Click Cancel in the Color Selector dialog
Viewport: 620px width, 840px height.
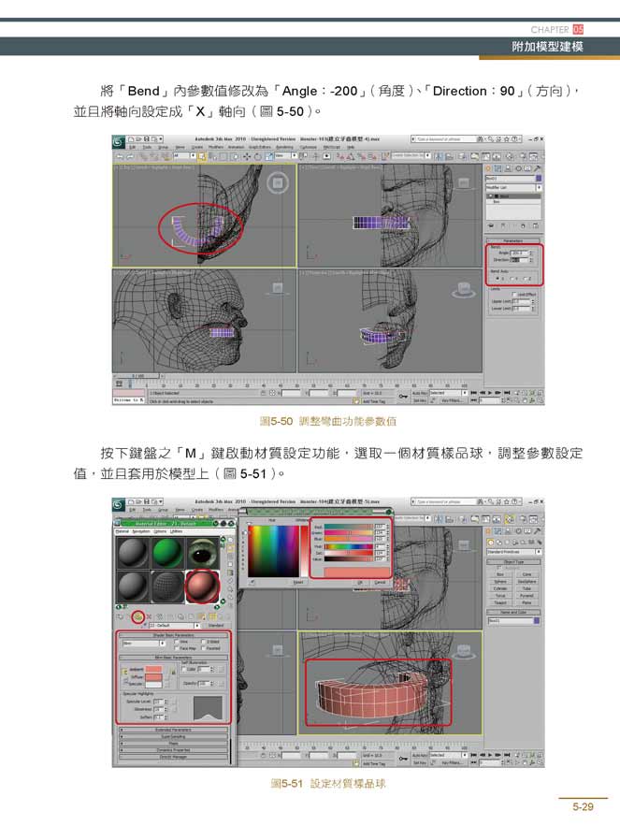380,583
